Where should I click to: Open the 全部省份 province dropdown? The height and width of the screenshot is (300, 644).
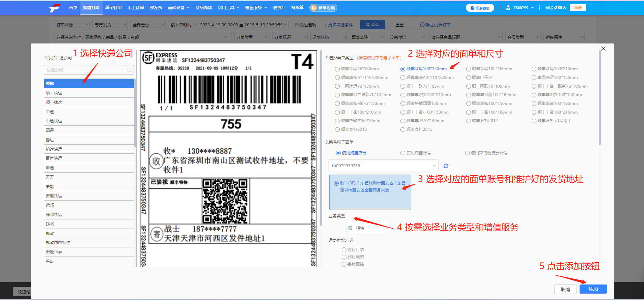coord(148,25)
